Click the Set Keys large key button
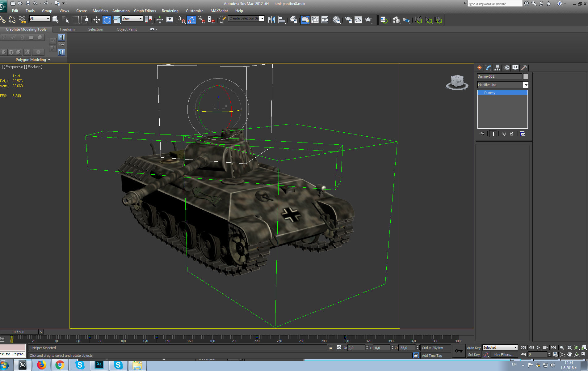 pos(459,351)
